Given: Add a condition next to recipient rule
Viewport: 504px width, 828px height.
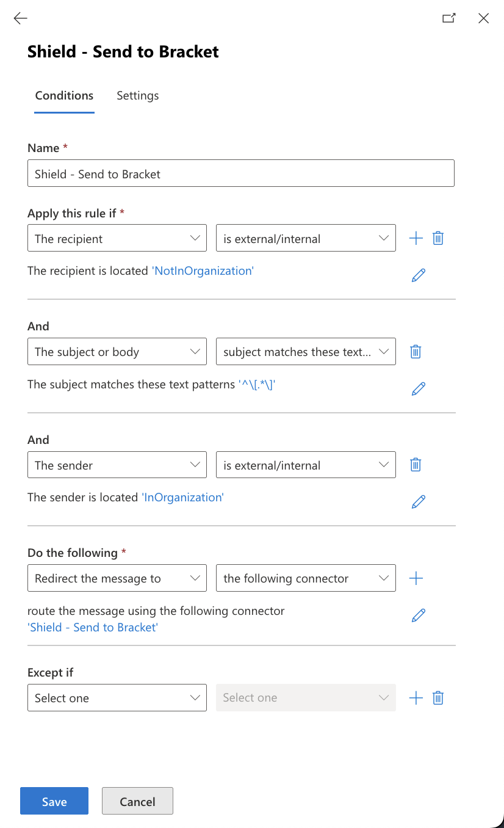Looking at the screenshot, I should (x=416, y=238).
